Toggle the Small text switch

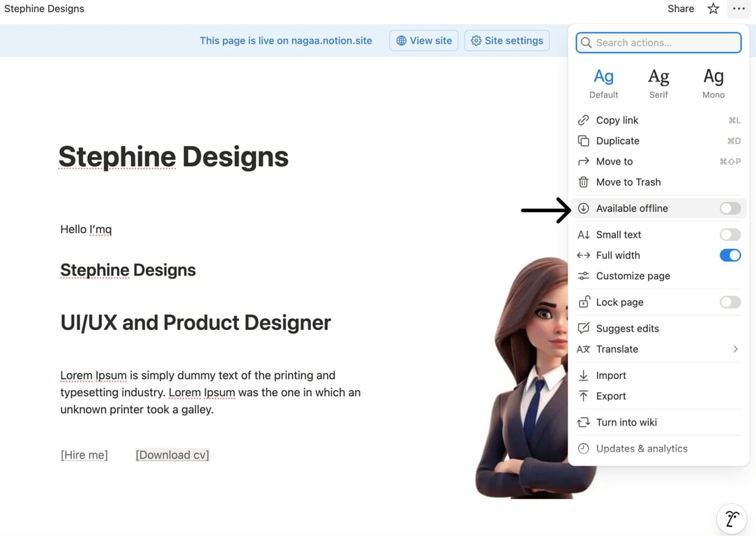(730, 234)
